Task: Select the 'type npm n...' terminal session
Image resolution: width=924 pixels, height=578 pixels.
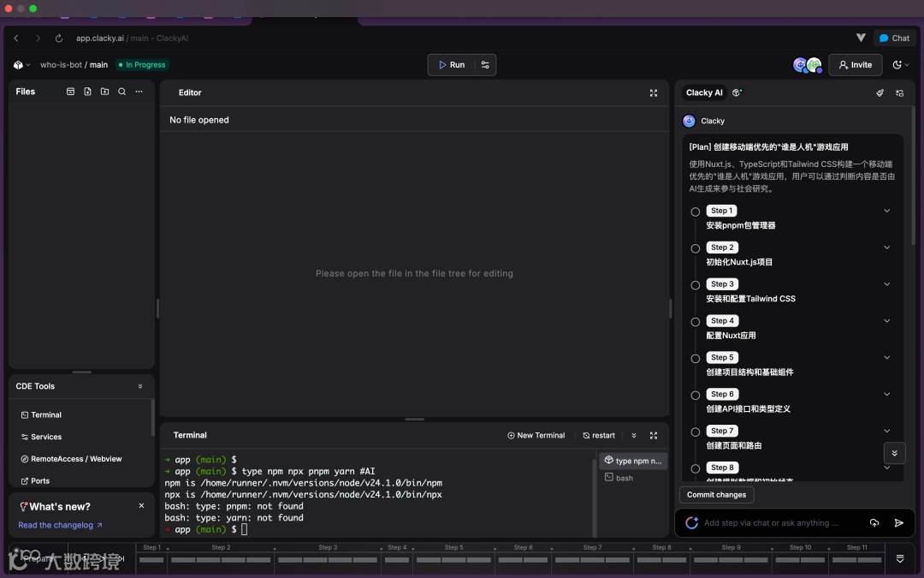Action: pyautogui.click(x=633, y=461)
